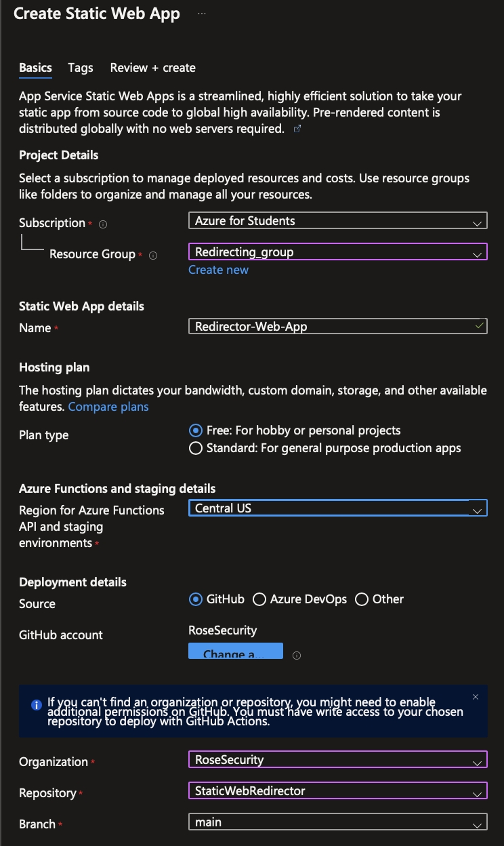The image size is (504, 846).
Task: Click the external link icon after the description
Action: point(297,129)
